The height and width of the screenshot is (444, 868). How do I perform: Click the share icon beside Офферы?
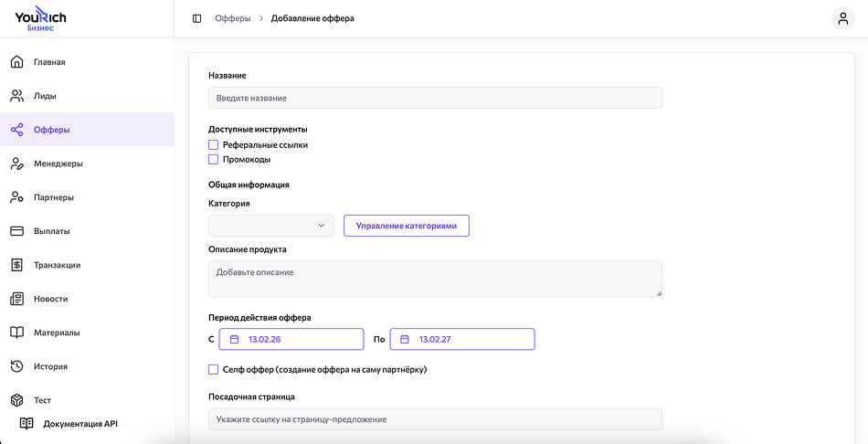[17, 130]
